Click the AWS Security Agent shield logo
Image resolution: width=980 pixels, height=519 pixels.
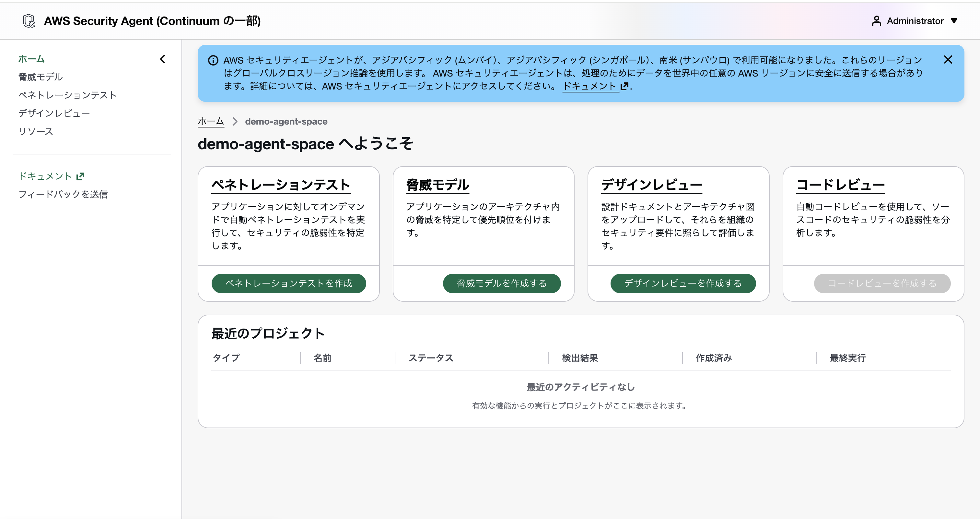29,21
